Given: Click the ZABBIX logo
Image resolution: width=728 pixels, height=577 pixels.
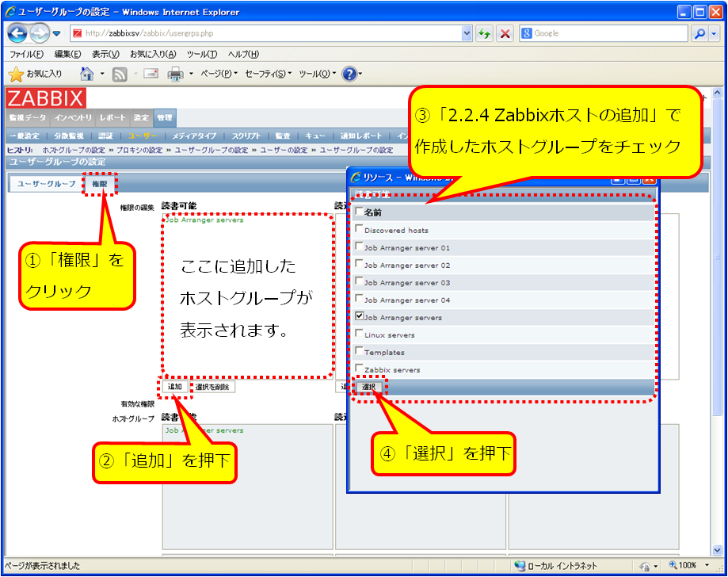Looking at the screenshot, I should (45, 98).
